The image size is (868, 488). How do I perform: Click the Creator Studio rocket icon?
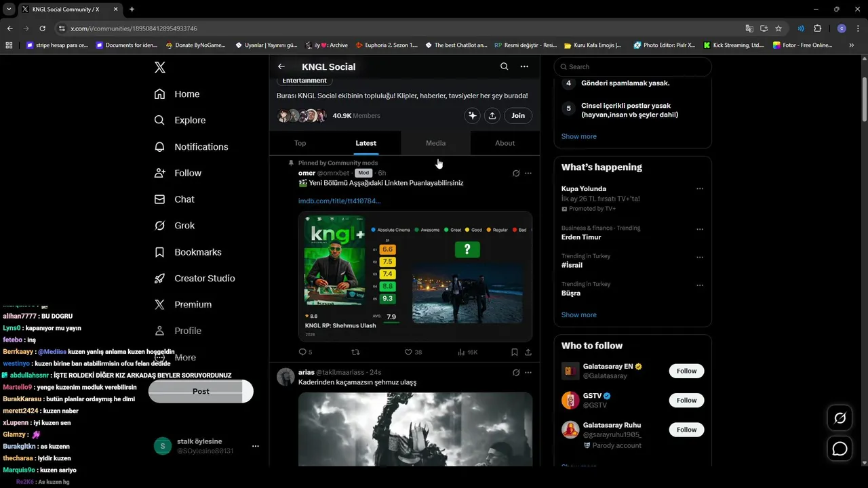(x=159, y=279)
